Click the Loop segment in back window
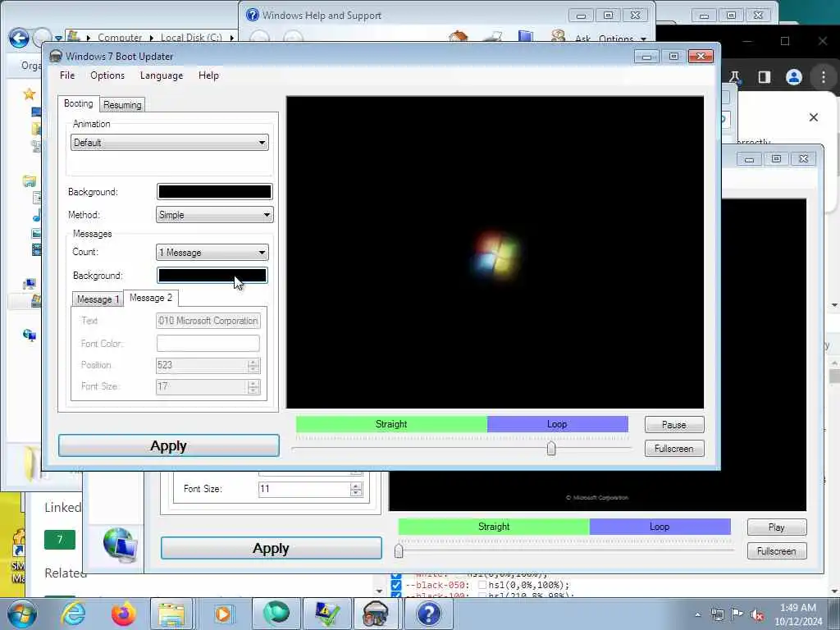Screen dimensions: 840x630 point(660,527)
